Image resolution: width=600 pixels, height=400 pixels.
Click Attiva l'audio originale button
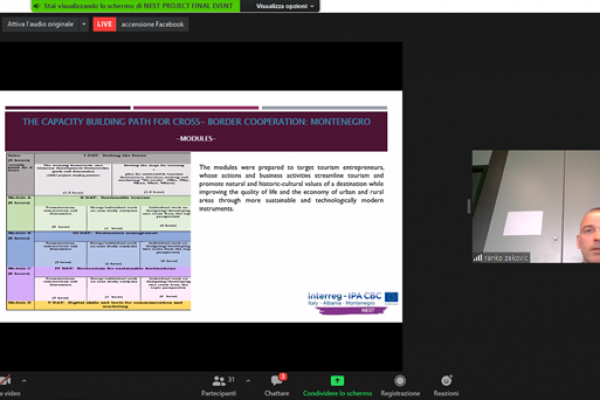point(40,24)
